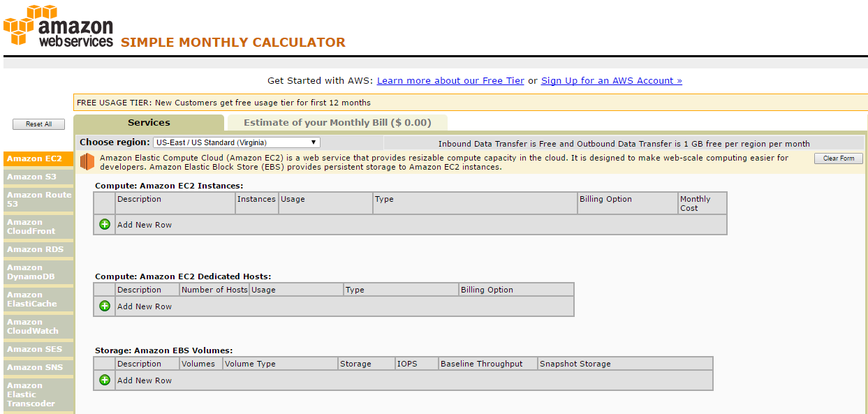Click Storage: Amazon EBS Volumes heading
This screenshot has height=414, width=868.
[163, 350]
